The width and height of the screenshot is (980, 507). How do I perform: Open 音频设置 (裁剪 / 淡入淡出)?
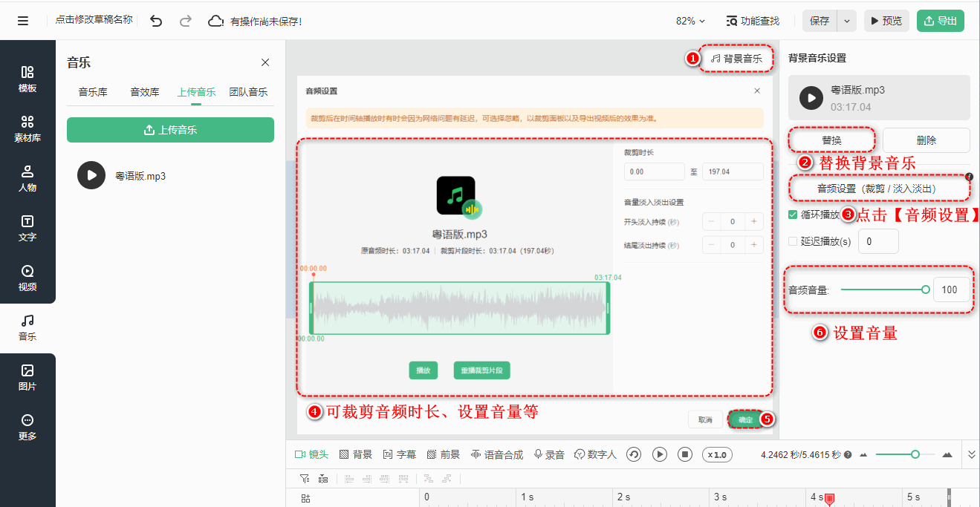879,189
